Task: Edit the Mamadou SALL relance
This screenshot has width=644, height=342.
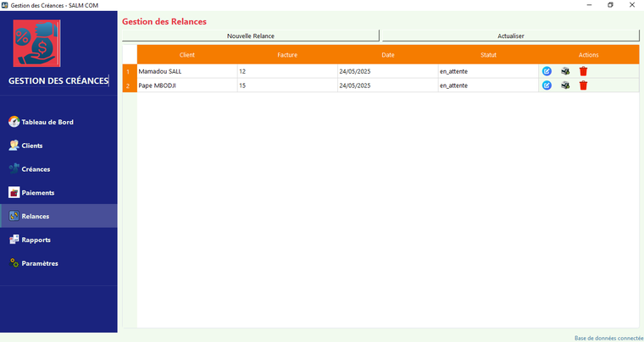Action: (x=547, y=71)
